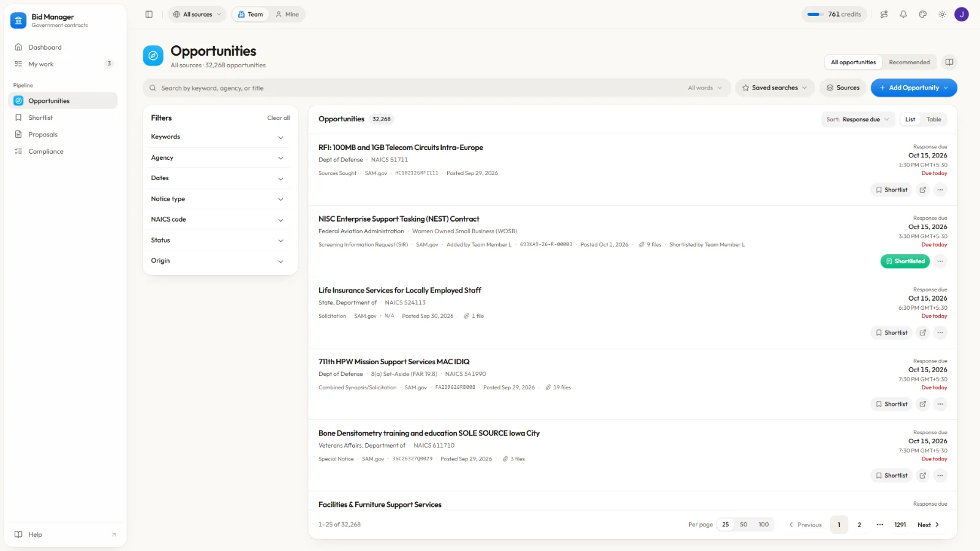The height and width of the screenshot is (551, 980).
Task: Open the notifications bell
Action: (903, 14)
